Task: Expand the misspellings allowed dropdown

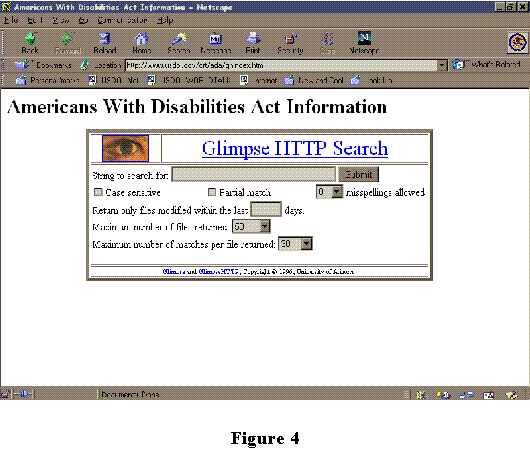Action: point(330,192)
